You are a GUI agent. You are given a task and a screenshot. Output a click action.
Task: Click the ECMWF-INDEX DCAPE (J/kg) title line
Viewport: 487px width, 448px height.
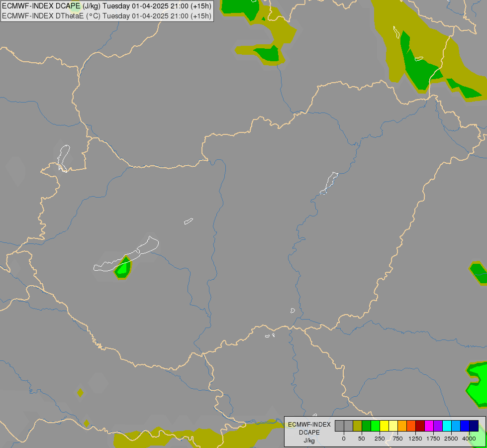[x=106, y=6]
